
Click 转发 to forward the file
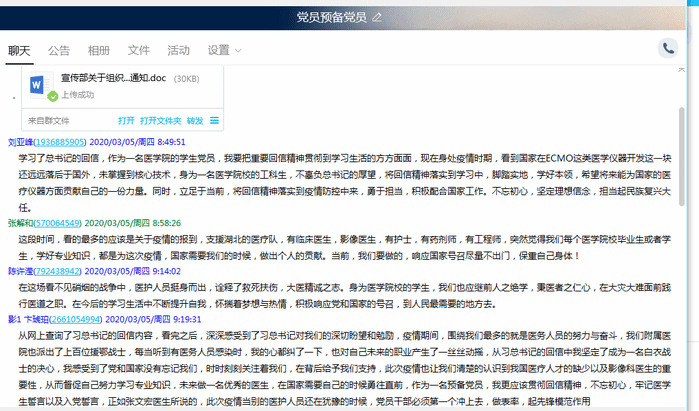(x=195, y=120)
